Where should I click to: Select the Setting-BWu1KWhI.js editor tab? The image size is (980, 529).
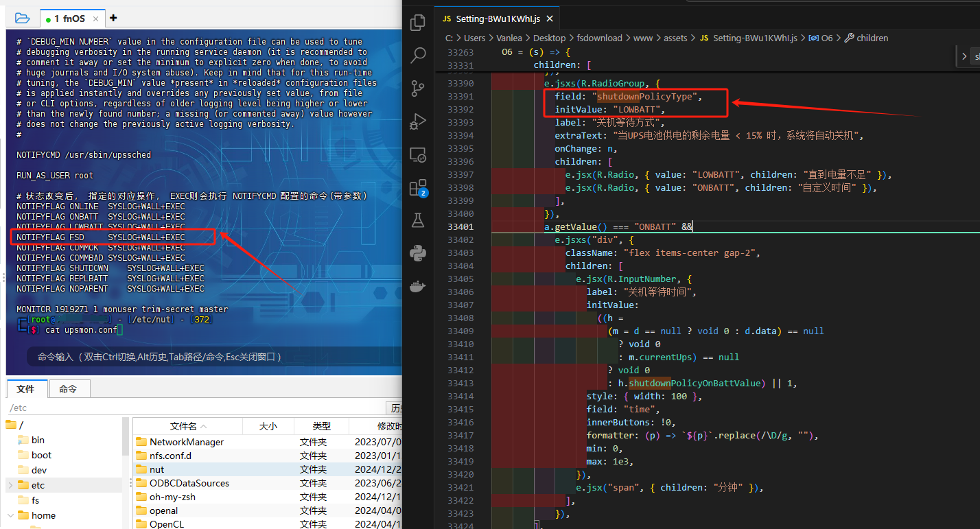(x=498, y=19)
